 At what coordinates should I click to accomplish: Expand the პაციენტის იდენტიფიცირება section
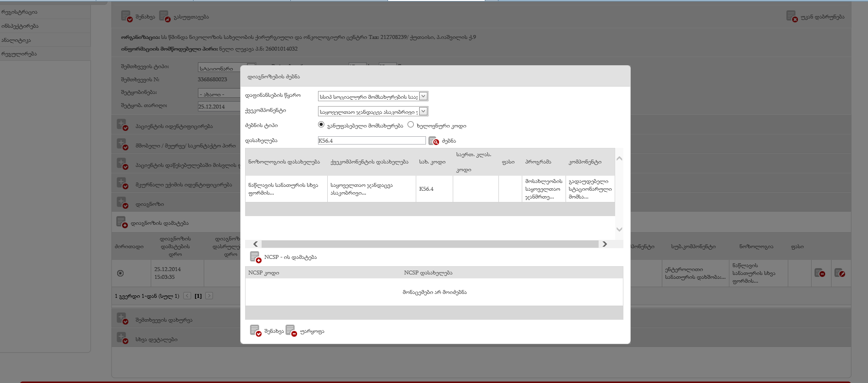(x=122, y=126)
